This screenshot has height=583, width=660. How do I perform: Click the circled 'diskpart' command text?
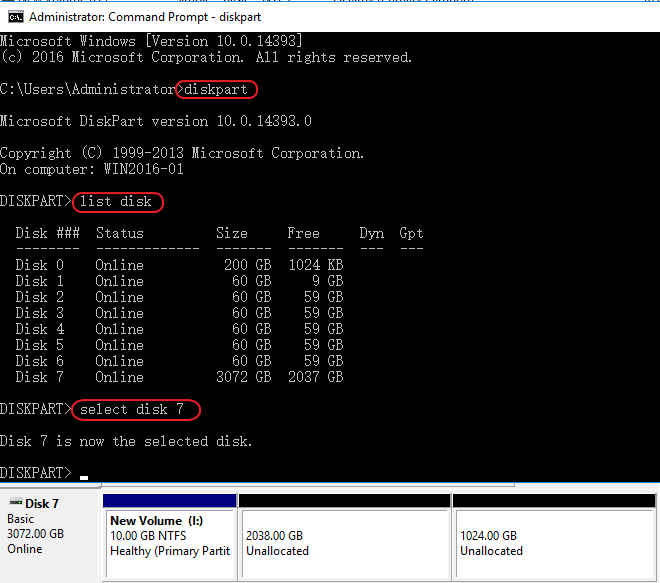point(216,90)
